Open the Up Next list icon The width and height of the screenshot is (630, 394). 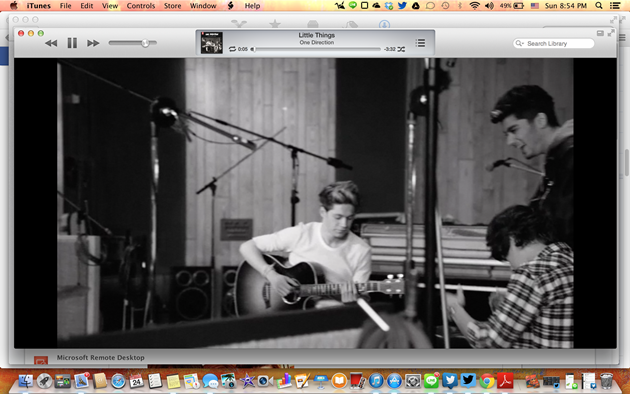pos(420,43)
